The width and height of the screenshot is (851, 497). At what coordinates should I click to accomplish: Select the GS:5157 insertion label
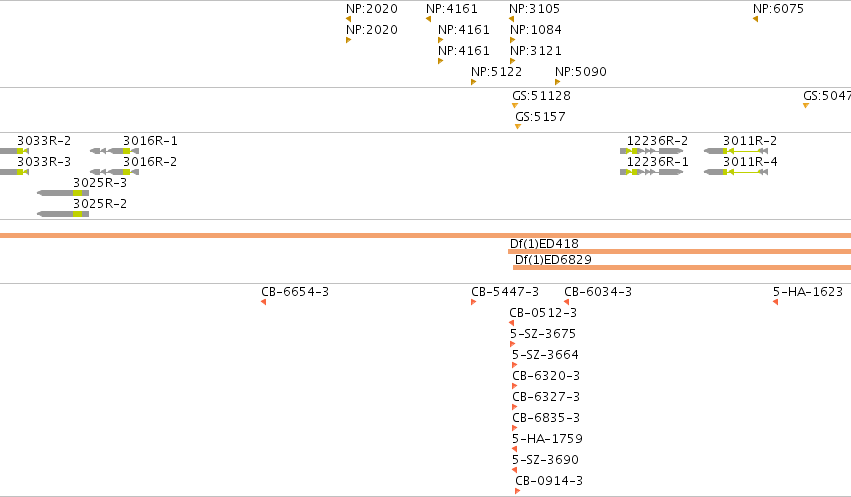click(x=540, y=117)
